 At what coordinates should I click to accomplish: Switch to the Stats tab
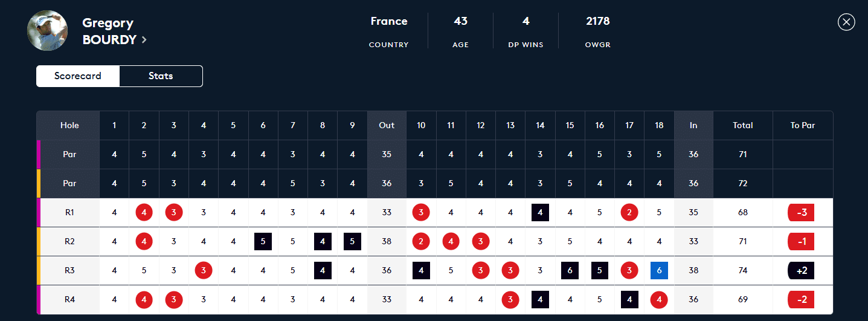pyautogui.click(x=161, y=76)
